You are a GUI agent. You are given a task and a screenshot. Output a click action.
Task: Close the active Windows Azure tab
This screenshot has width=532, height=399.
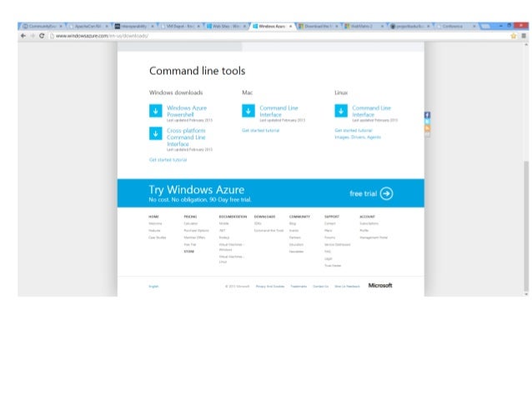point(290,26)
